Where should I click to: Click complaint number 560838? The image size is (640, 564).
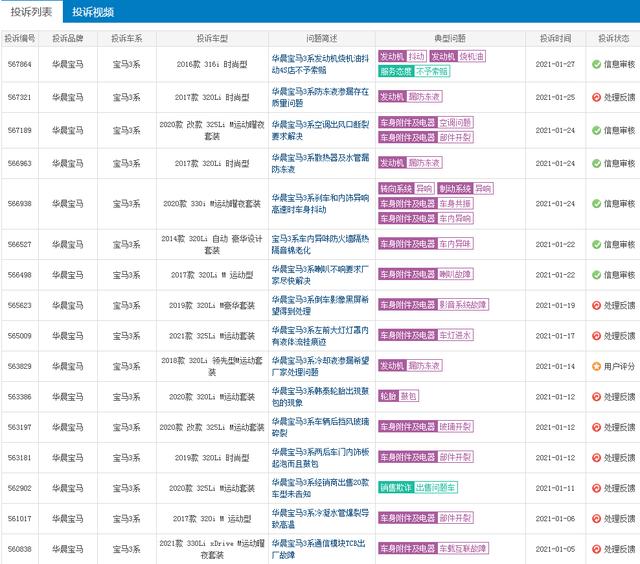tap(20, 549)
